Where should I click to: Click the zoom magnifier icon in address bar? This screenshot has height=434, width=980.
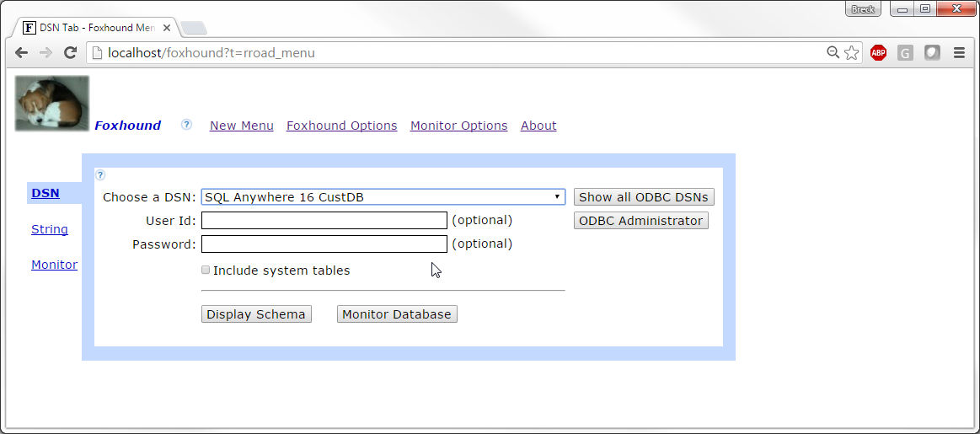(x=833, y=52)
